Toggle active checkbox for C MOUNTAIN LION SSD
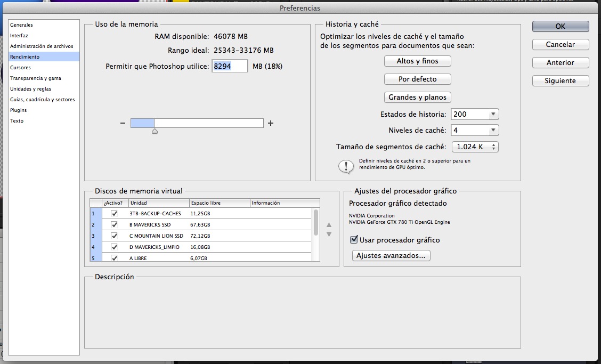Screen dimensions: 601x364 coord(114,236)
